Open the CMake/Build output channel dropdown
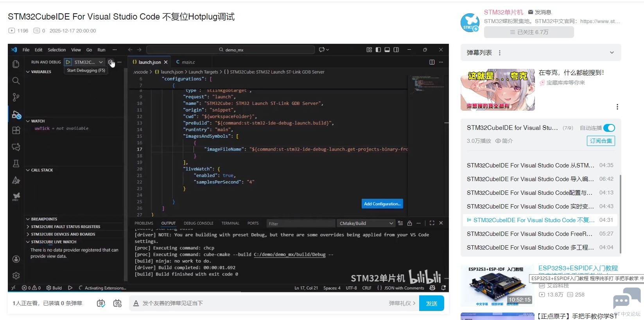This screenshot has height=320, width=644. point(366,223)
